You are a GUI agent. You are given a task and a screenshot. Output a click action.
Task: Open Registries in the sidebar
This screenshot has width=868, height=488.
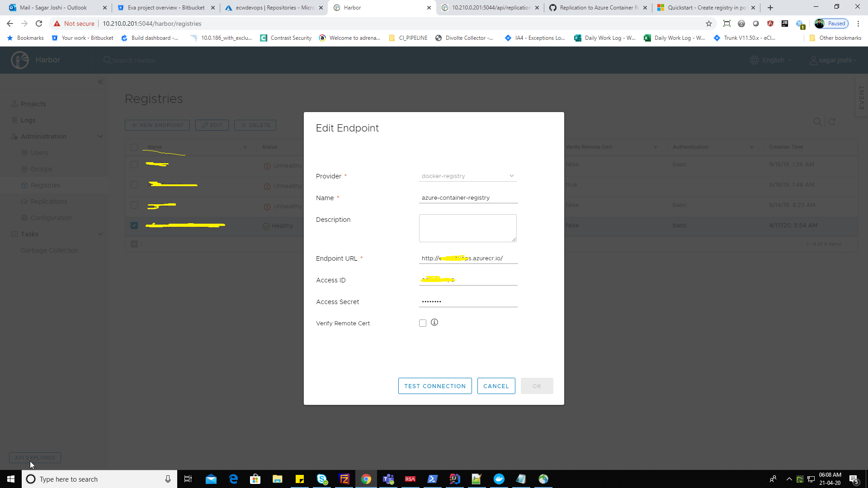point(45,185)
